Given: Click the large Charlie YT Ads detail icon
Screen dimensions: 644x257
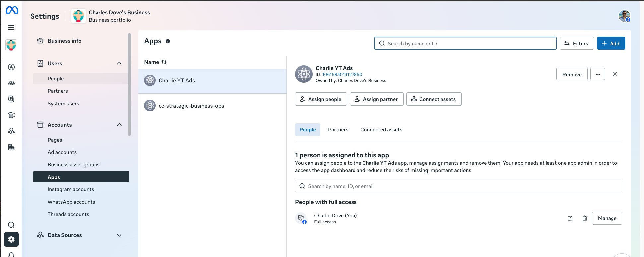Looking at the screenshot, I should (x=304, y=74).
